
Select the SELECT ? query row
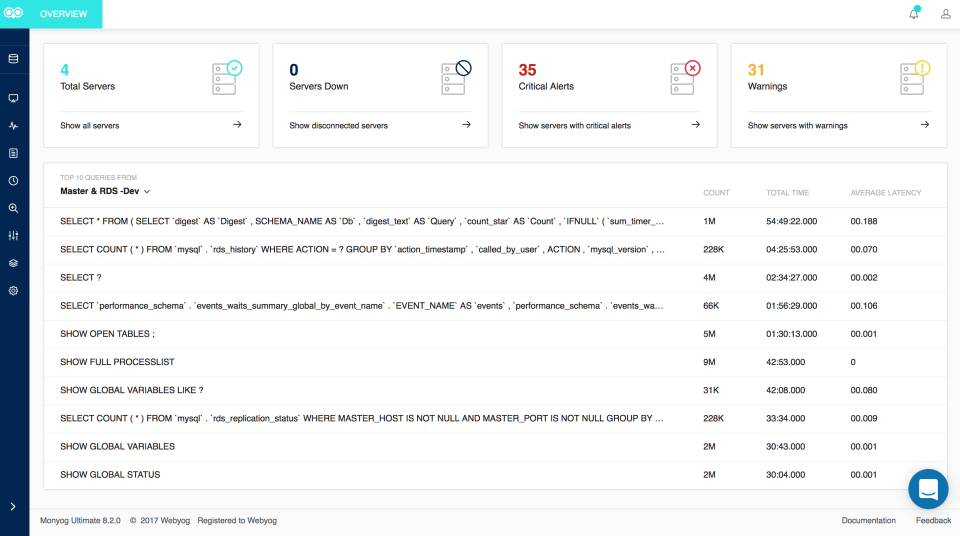[495, 277]
